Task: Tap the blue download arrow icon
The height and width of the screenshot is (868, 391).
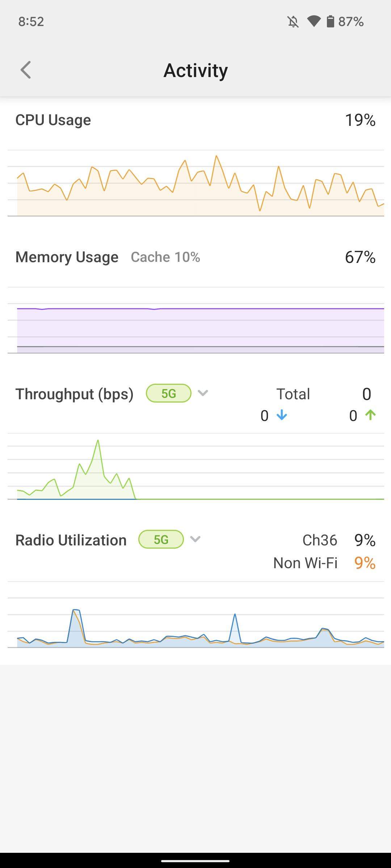Action: coord(282,416)
